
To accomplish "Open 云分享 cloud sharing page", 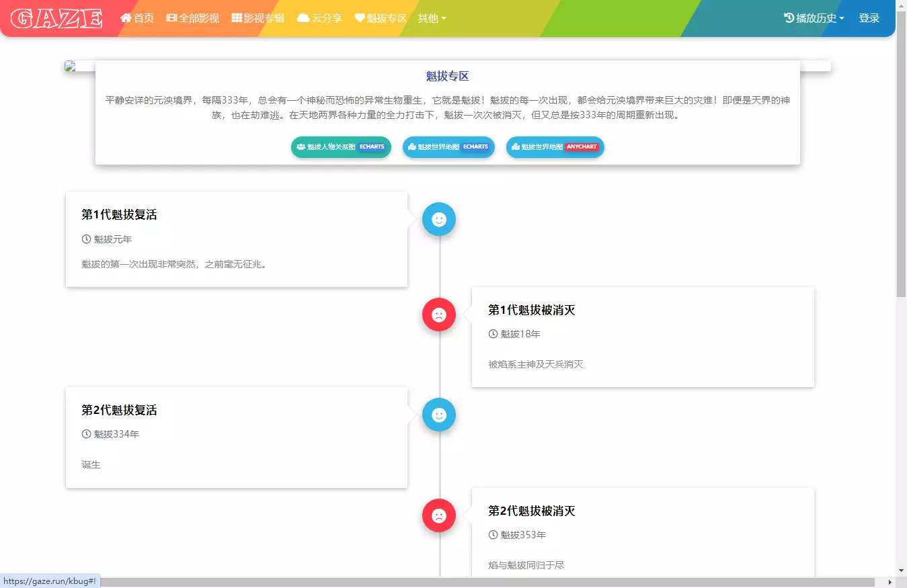I will click(x=320, y=18).
